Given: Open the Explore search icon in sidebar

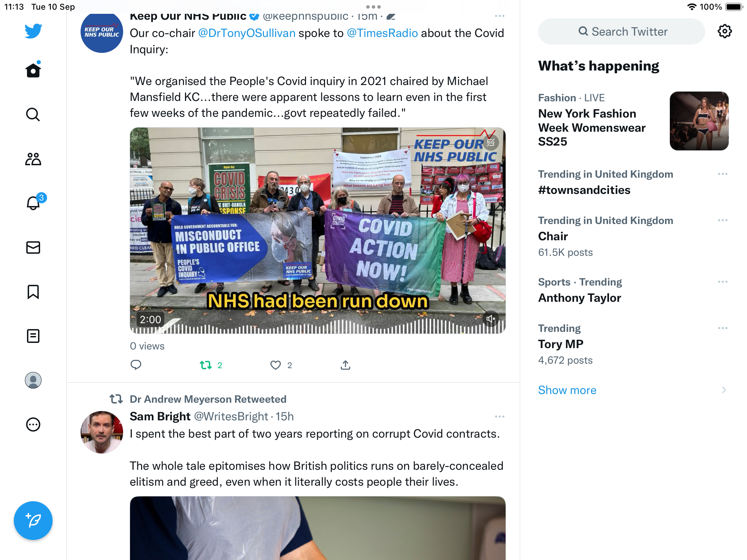Looking at the screenshot, I should (x=33, y=114).
